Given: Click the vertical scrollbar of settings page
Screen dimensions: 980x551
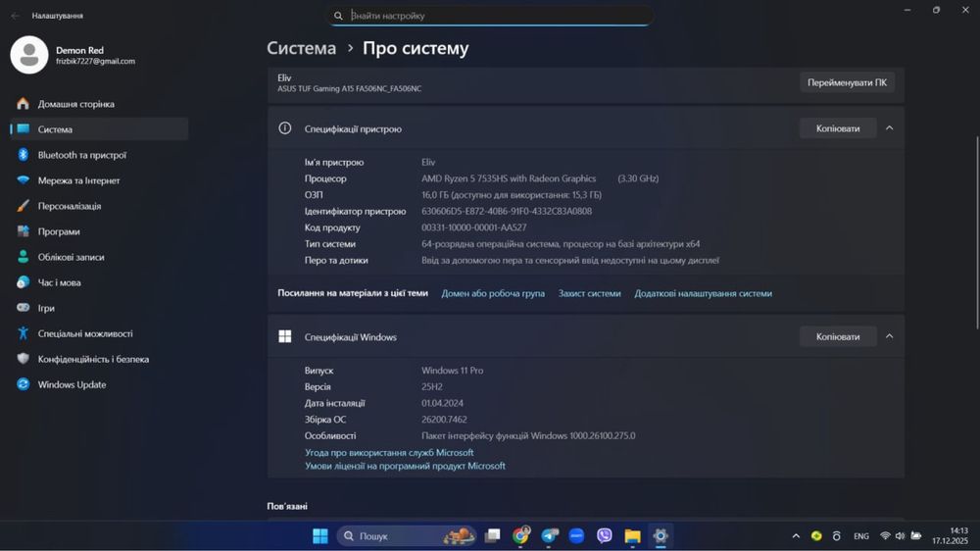Looking at the screenshot, I should coord(976,231).
